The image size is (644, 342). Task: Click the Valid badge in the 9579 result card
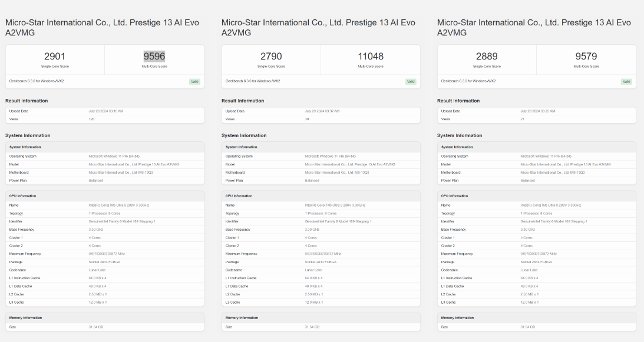[x=626, y=81]
